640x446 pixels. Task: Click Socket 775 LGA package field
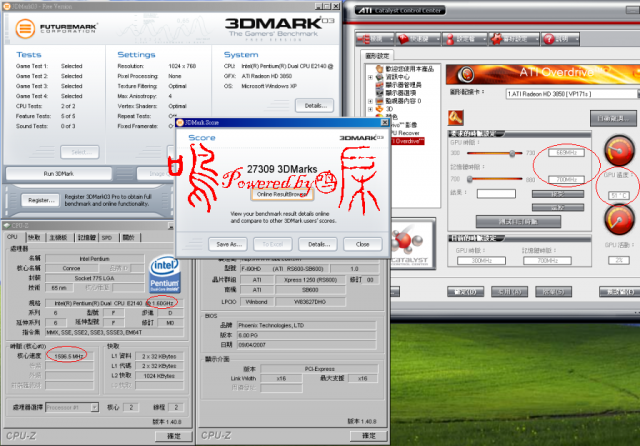coord(94,278)
